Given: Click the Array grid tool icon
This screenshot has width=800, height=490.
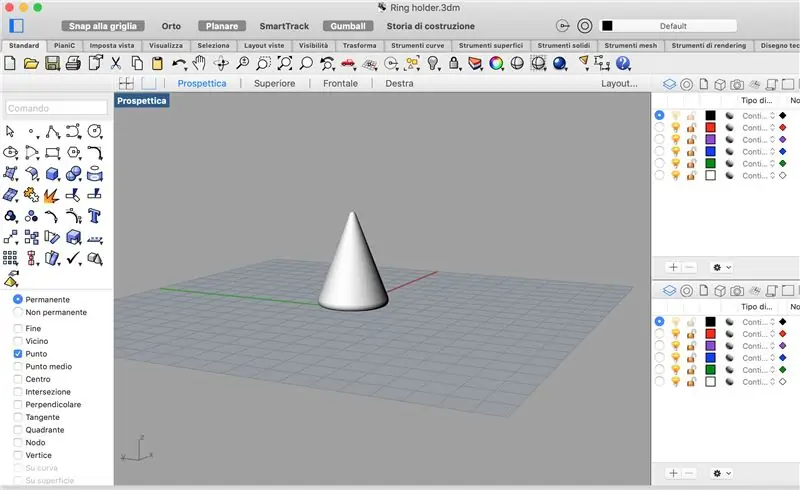Looking at the screenshot, I should pyautogui.click(x=10, y=258).
